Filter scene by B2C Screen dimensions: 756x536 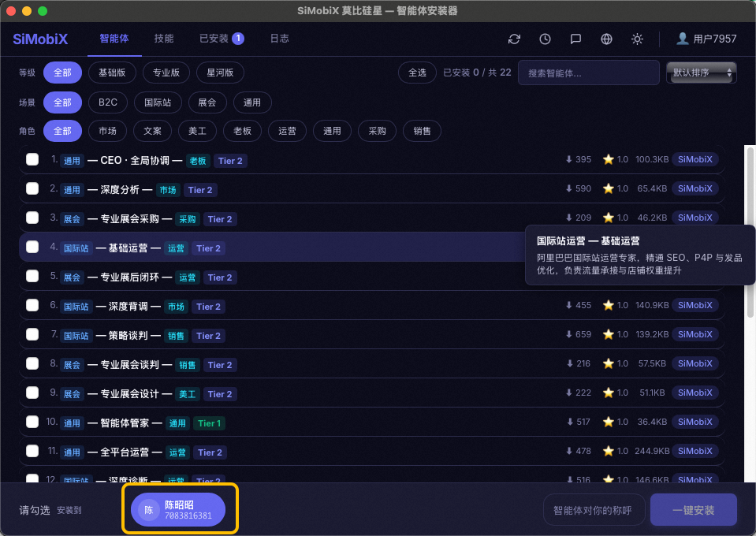[x=108, y=102]
